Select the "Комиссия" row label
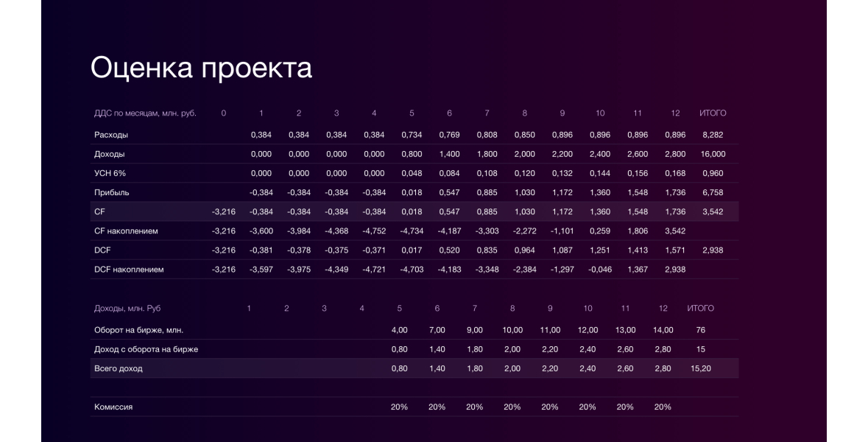This screenshot has height=442, width=868. click(113, 407)
